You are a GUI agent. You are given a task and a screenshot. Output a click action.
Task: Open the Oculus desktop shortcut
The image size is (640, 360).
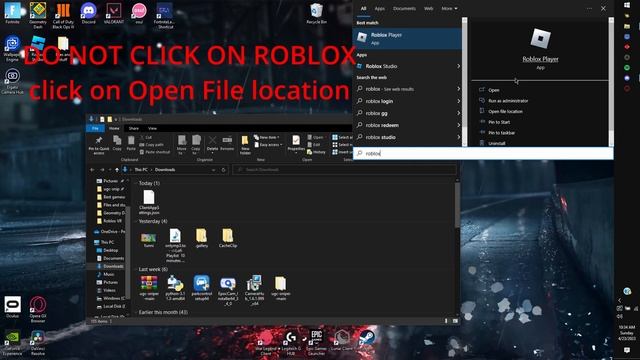point(12,307)
